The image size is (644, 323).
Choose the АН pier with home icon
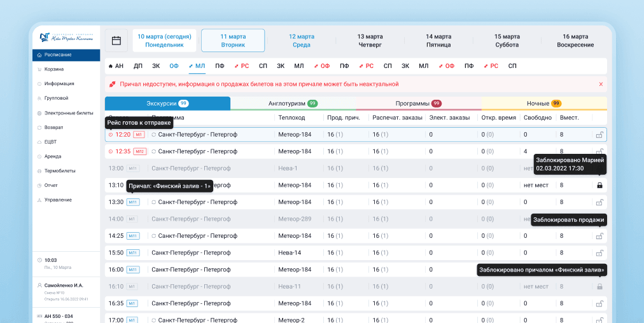[x=116, y=65]
